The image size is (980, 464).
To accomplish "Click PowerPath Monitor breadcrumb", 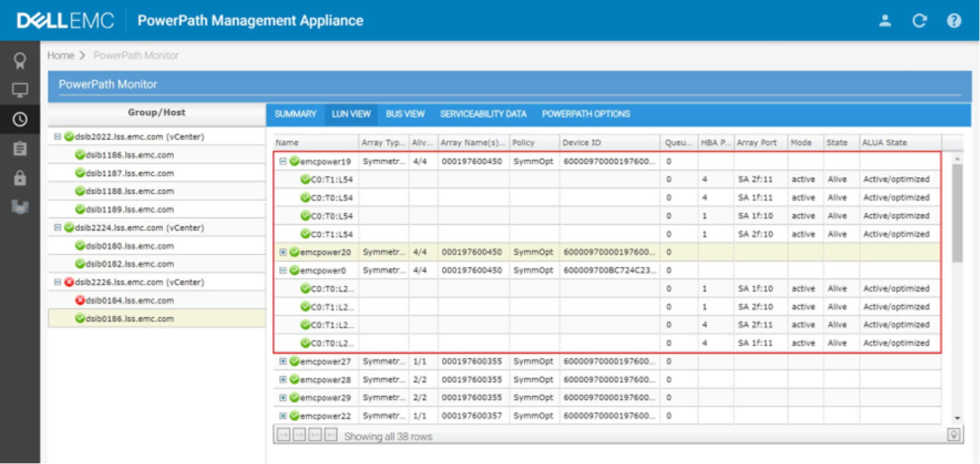I will tap(136, 55).
